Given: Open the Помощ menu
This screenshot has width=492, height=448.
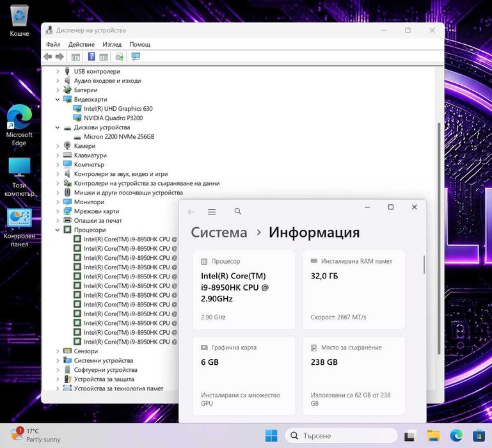Looking at the screenshot, I should click(140, 44).
